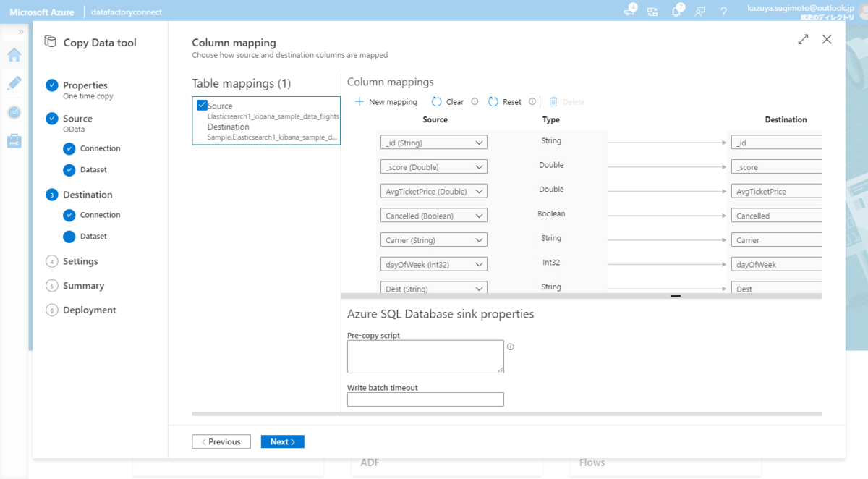Expand the Copy Data tool to fullscreen
The image size is (868, 479).
click(803, 40)
